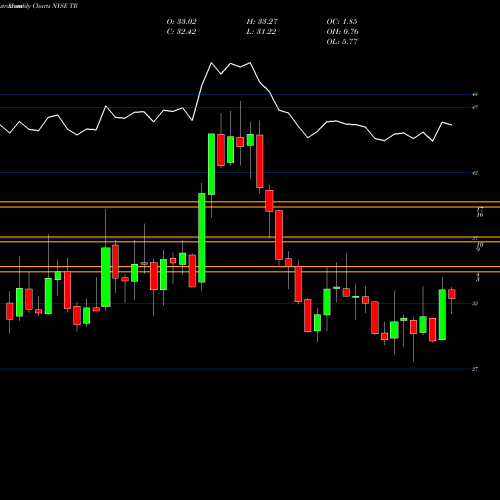
Task: Click the 48 price axis label
Action: [x=475, y=95]
